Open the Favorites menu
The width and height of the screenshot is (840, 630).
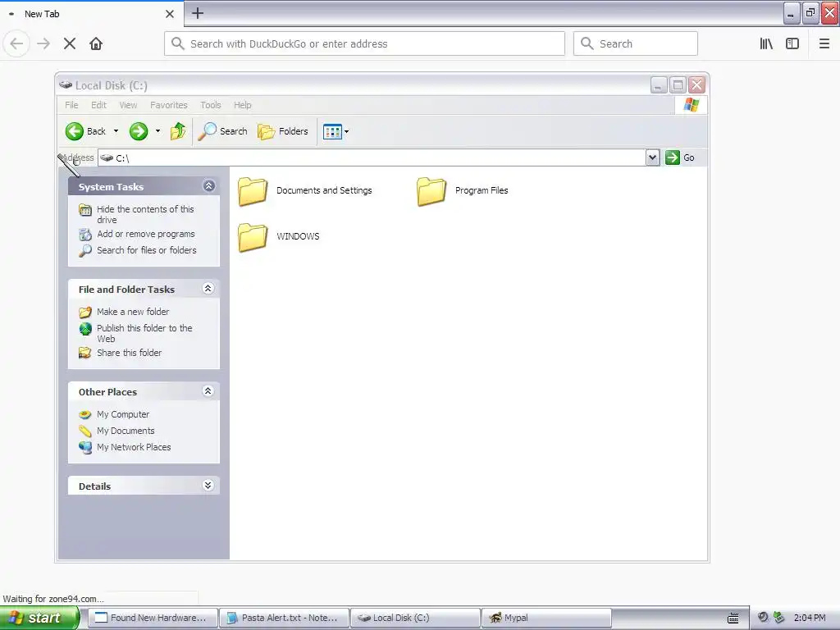pos(169,105)
